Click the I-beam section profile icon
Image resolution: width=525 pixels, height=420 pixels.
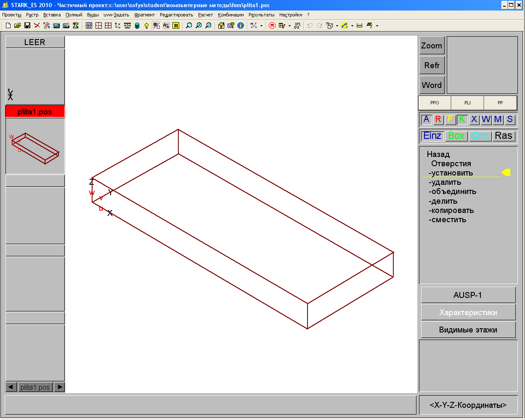76,26
